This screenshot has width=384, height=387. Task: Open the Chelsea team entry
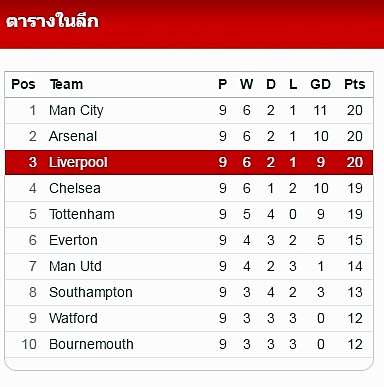[x=75, y=188]
